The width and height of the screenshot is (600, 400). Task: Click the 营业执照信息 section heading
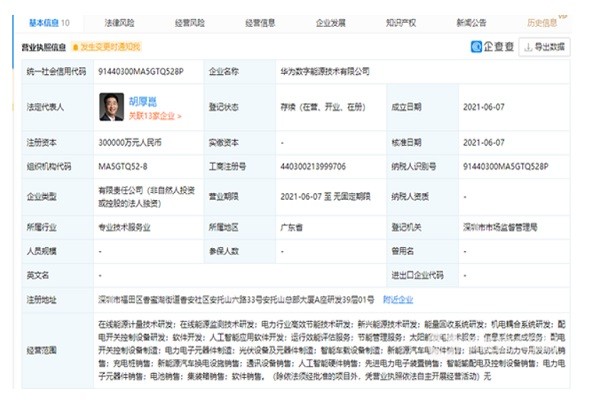pos(44,47)
